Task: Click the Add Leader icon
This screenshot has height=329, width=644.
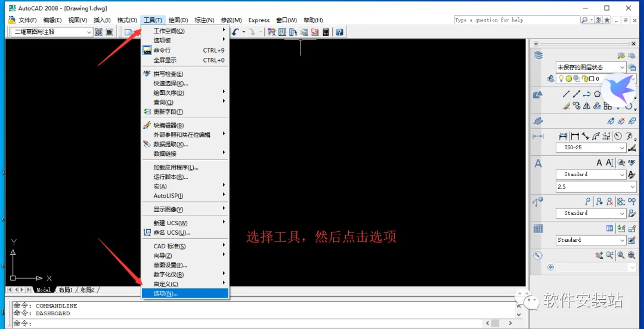Action: click(x=599, y=201)
